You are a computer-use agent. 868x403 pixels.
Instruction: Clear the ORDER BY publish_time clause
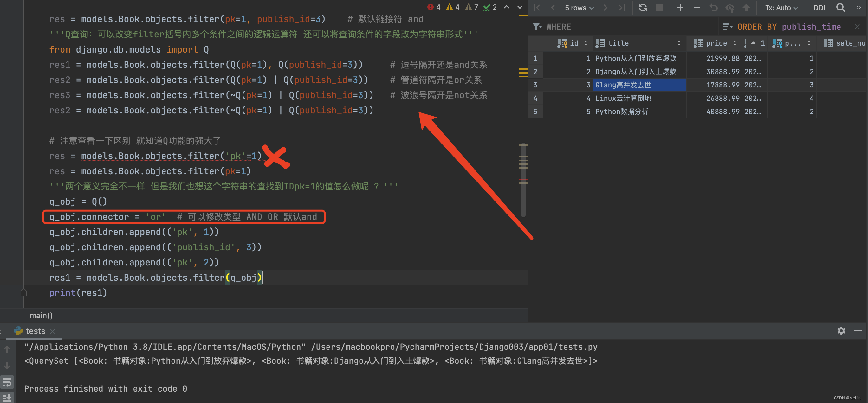(x=857, y=27)
